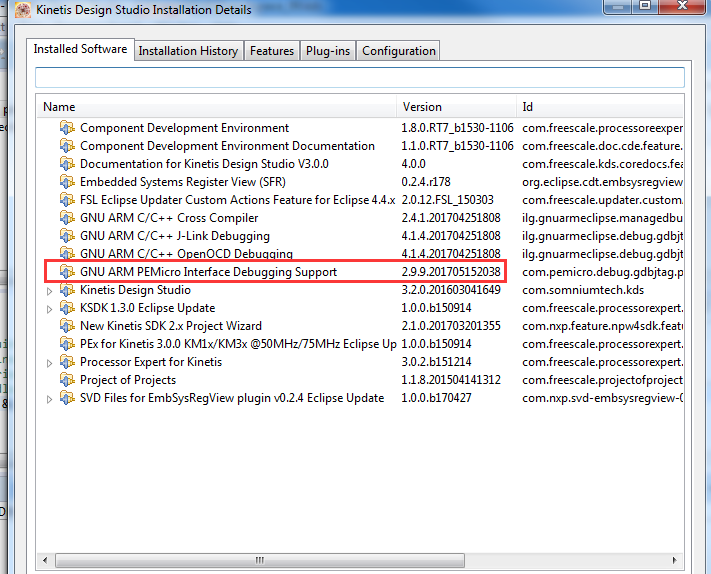Screen dimensions: 711x574
Task: Click version 2.1.0.201703201355
Action: pos(451,326)
